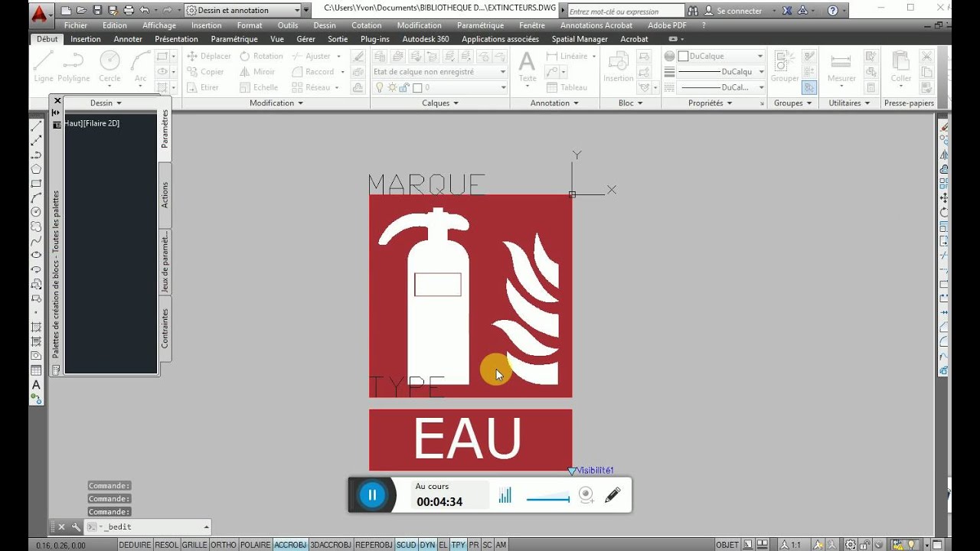
Task: Open the Paramètres palette tab
Action: click(x=165, y=129)
